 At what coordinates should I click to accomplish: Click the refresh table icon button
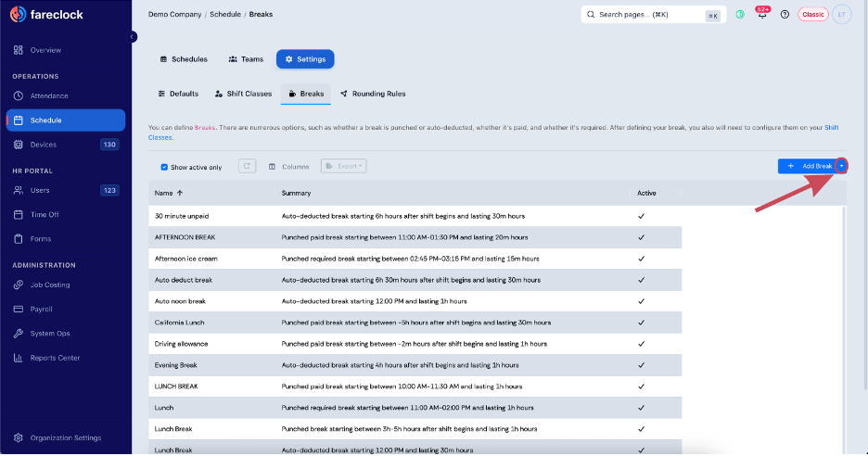pyautogui.click(x=248, y=166)
